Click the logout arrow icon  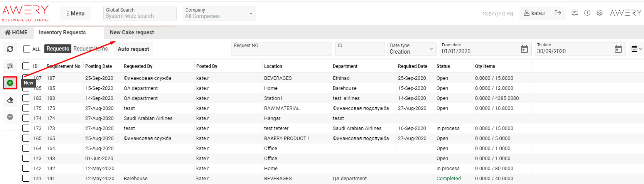558,13
